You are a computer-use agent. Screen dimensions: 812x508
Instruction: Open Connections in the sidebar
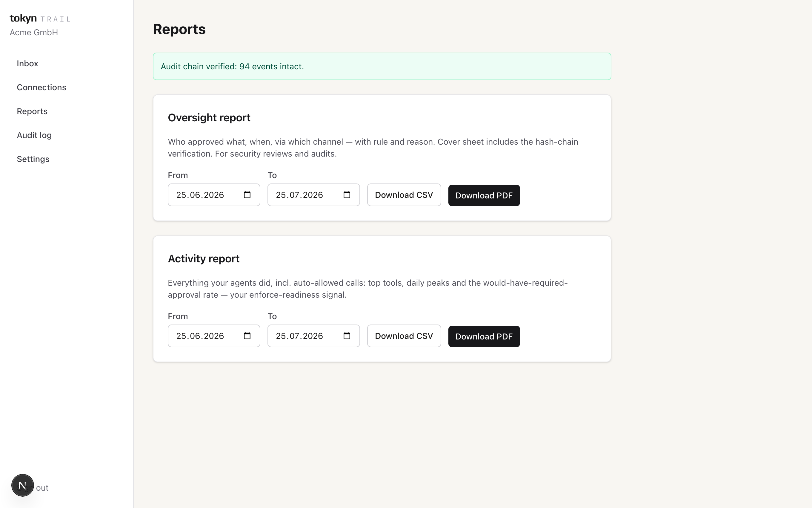(41, 87)
